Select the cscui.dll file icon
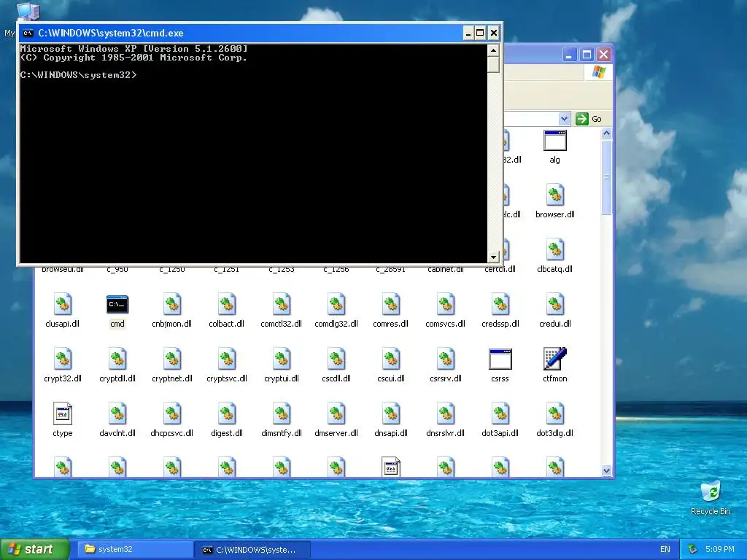The width and height of the screenshot is (747, 560). [x=391, y=359]
